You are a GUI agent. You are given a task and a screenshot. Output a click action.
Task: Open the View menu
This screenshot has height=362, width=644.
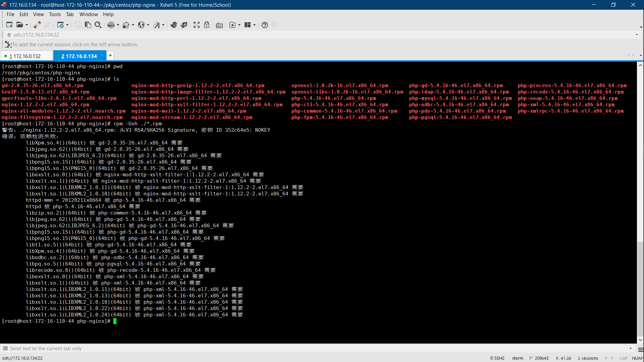pyautogui.click(x=39, y=14)
